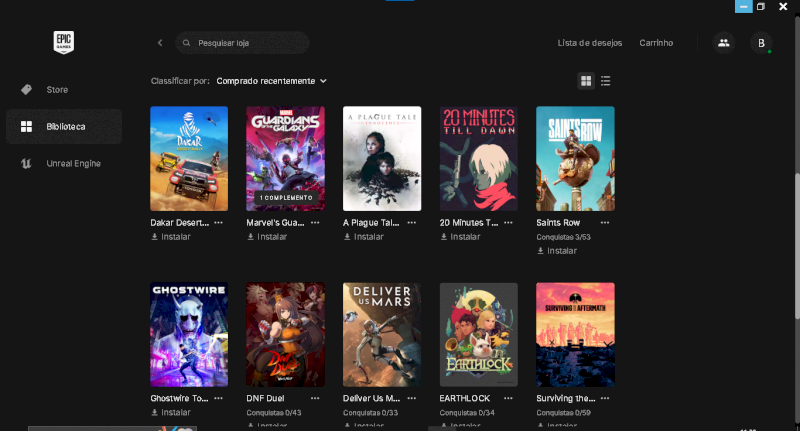Open options menu for Surviving the Aftermath
This screenshot has height=431, width=800.
pos(605,398)
